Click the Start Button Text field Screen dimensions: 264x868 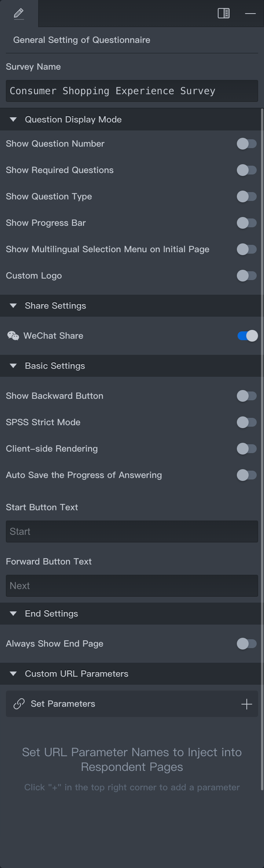pos(132,532)
